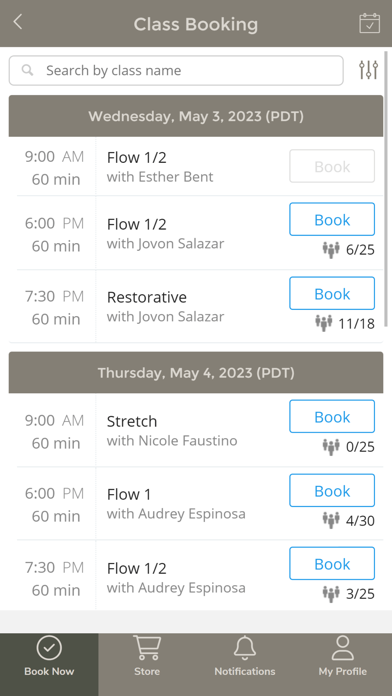Screen dimensions: 392x696
Task: Click attendees icon for 6:00 PM Flow 1/2
Action: pos(331,250)
